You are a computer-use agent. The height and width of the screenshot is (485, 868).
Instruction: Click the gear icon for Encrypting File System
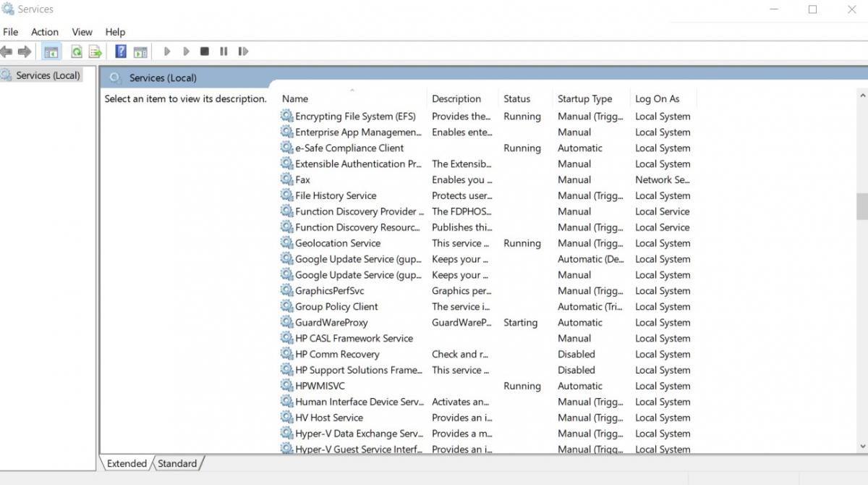pos(287,116)
